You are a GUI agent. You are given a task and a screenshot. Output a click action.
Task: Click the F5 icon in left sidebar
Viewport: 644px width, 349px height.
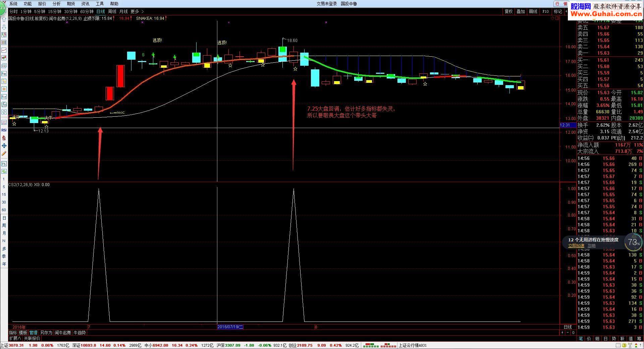4,164
